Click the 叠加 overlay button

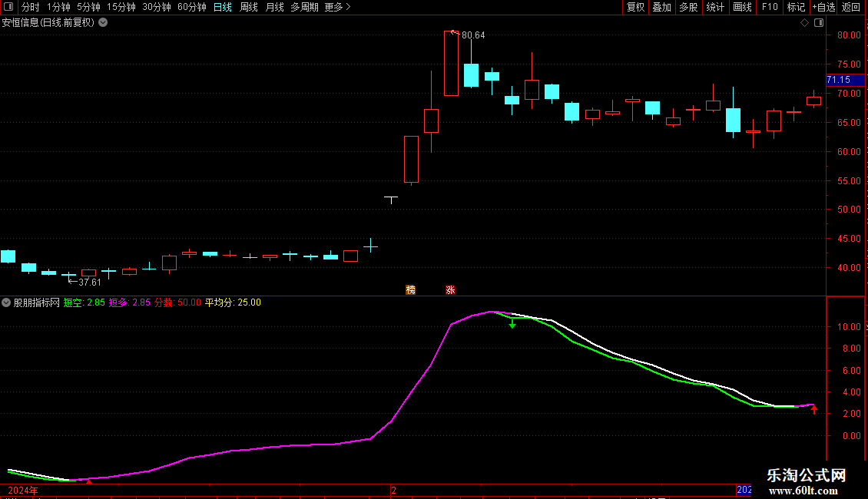(661, 7)
